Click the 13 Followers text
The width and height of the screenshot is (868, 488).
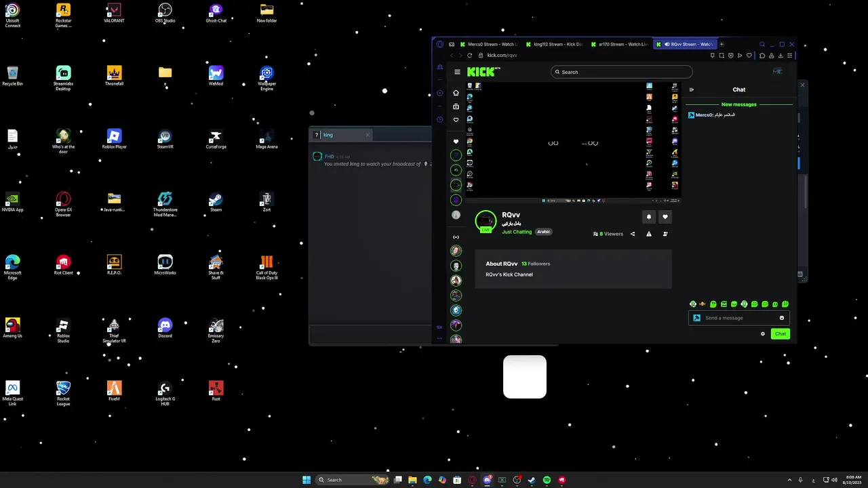[x=536, y=264]
